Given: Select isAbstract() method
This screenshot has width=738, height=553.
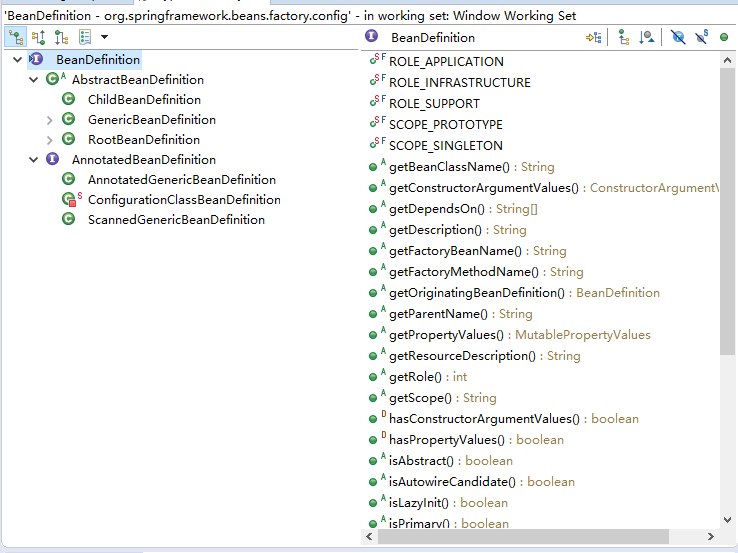Looking at the screenshot, I should click(450, 461).
